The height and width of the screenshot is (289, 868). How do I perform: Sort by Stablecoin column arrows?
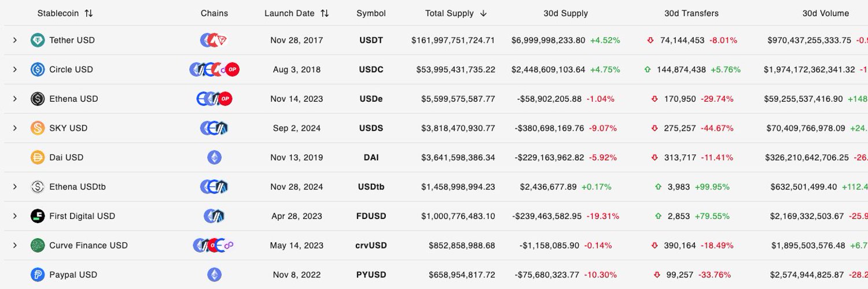[89, 13]
